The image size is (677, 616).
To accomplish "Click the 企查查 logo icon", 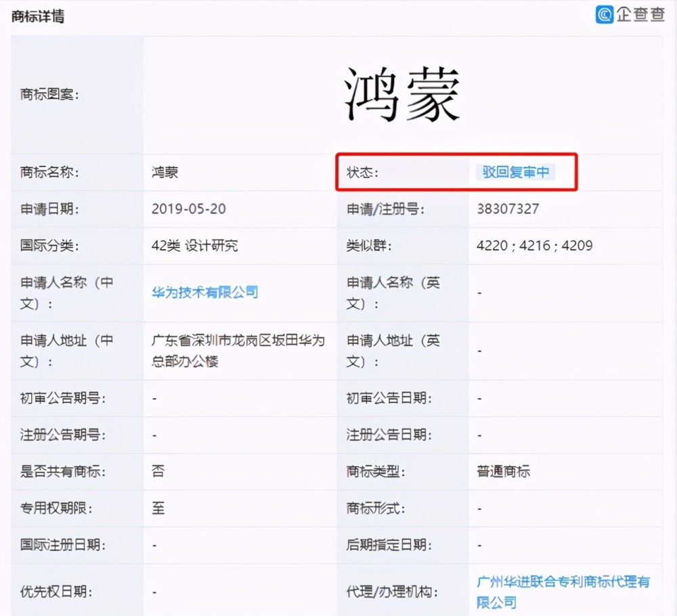I will 605,15.
